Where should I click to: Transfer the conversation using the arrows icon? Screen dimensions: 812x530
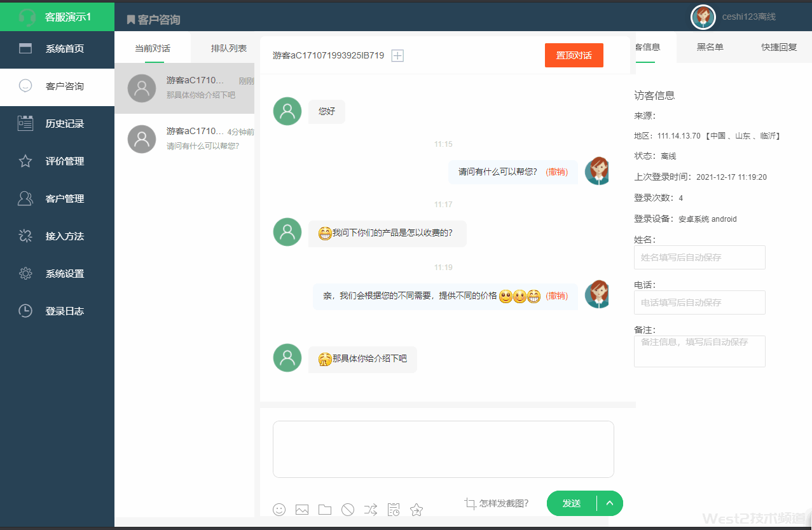(x=371, y=509)
